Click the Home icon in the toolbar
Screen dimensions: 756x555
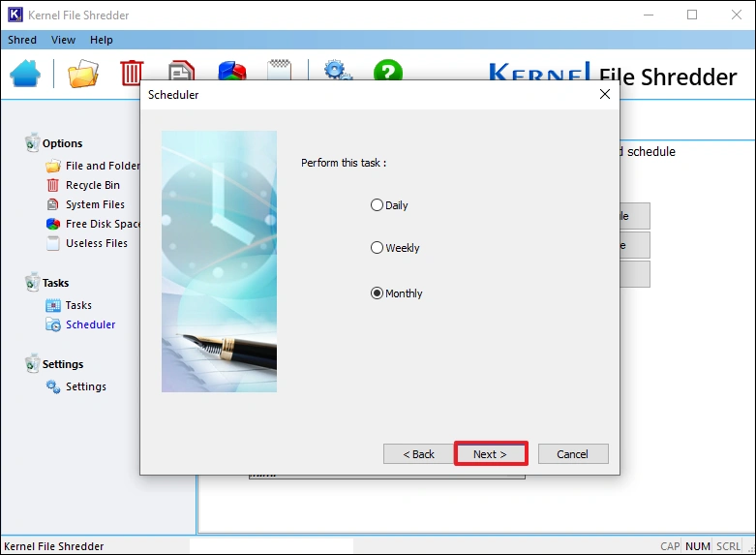[25, 74]
